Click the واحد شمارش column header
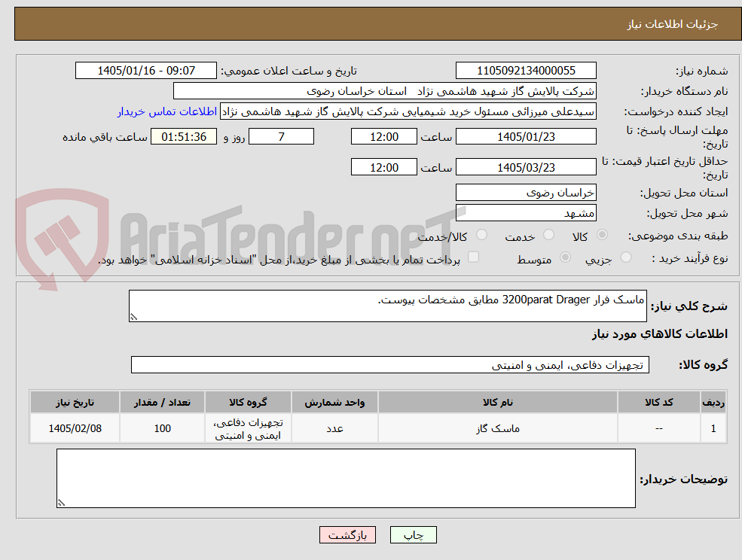The width and height of the screenshot is (742, 560). point(334,403)
